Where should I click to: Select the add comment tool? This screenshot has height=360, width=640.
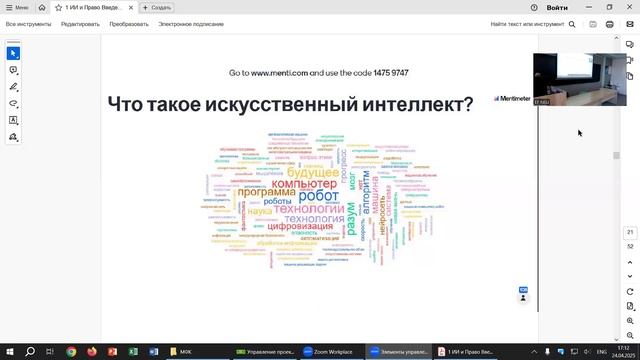coord(13,70)
